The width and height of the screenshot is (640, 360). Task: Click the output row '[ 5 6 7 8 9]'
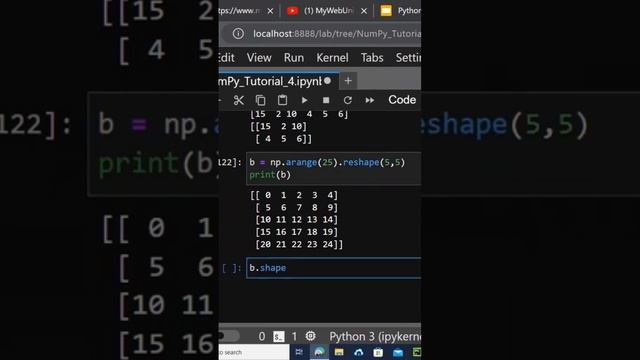(x=297, y=207)
